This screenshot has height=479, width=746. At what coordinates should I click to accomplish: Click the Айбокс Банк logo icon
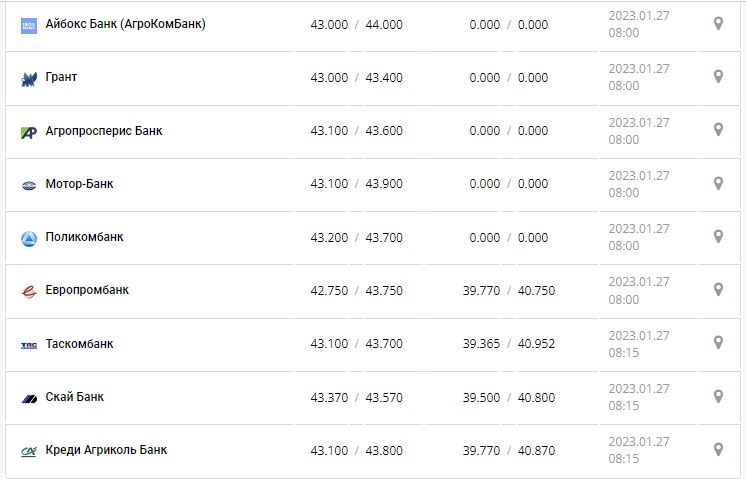click(28, 24)
